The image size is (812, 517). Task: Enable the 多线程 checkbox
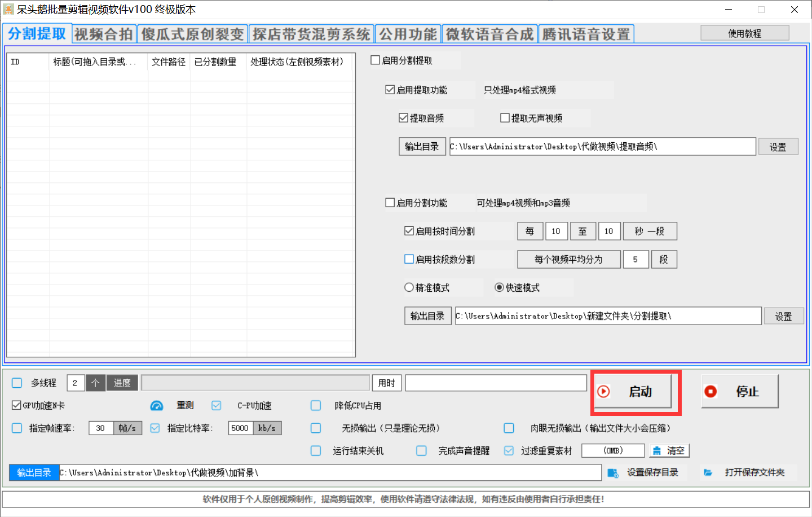(x=17, y=383)
